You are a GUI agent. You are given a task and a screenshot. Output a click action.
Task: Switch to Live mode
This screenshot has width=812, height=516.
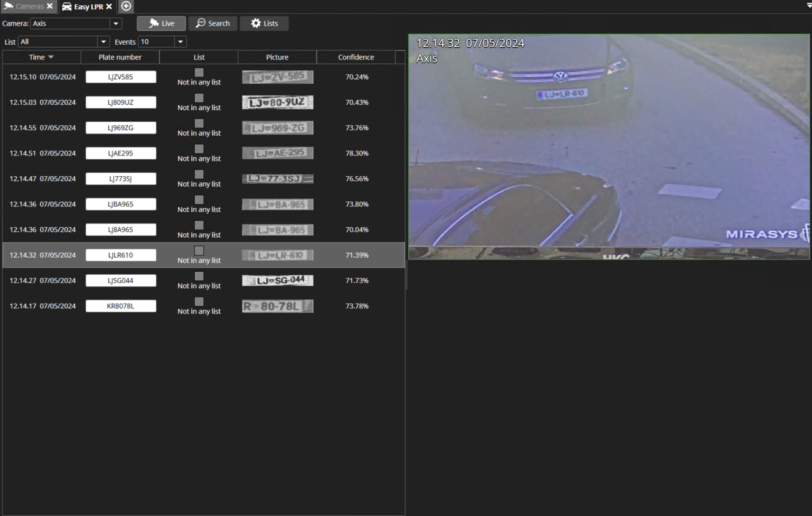(162, 23)
